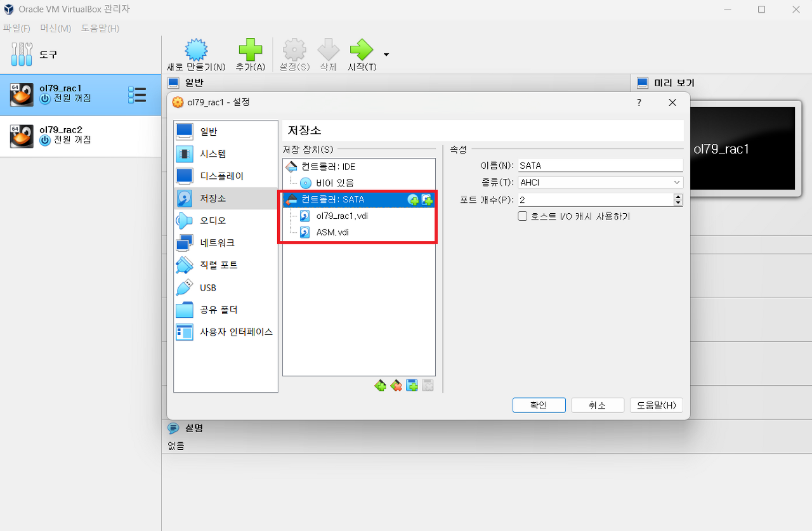This screenshot has height=531, width=812.
Task: Select 컨트롤러: IDE in storage tree
Action: (x=359, y=167)
